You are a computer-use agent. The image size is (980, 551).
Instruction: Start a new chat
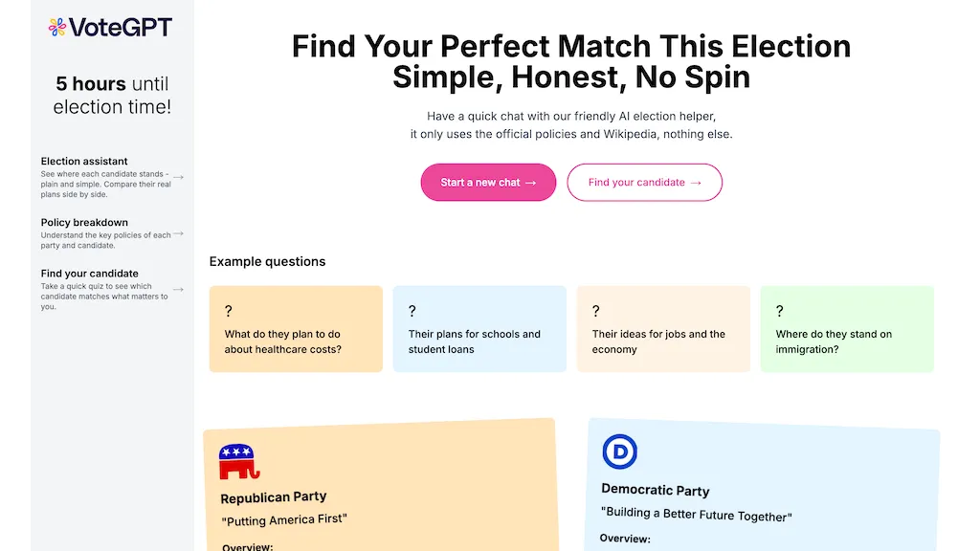pos(488,183)
